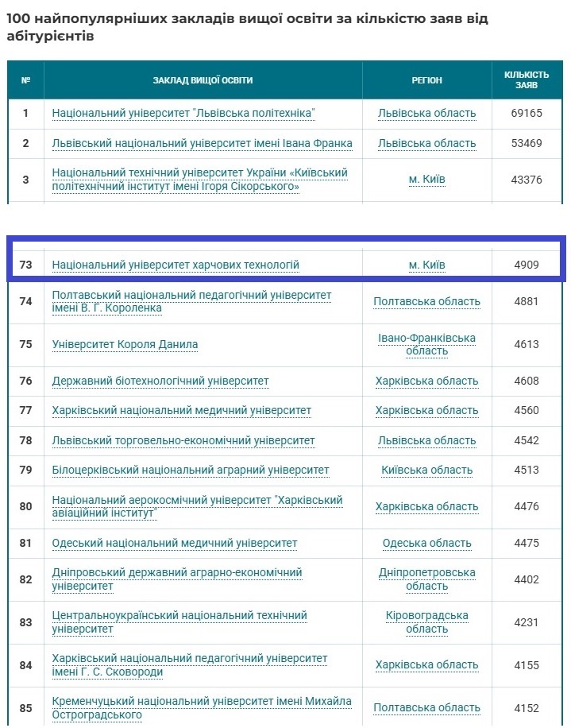Click Полтавська область region in row 85
571x728 pixels.
pos(426,708)
